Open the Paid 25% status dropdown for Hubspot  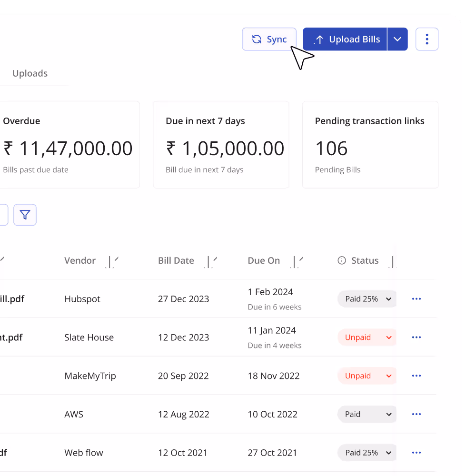click(x=367, y=298)
